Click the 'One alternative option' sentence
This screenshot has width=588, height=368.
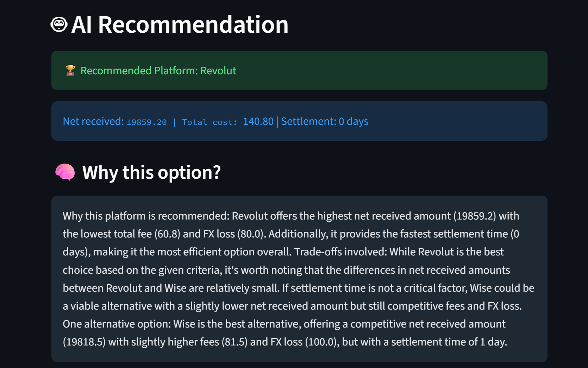[284, 324]
